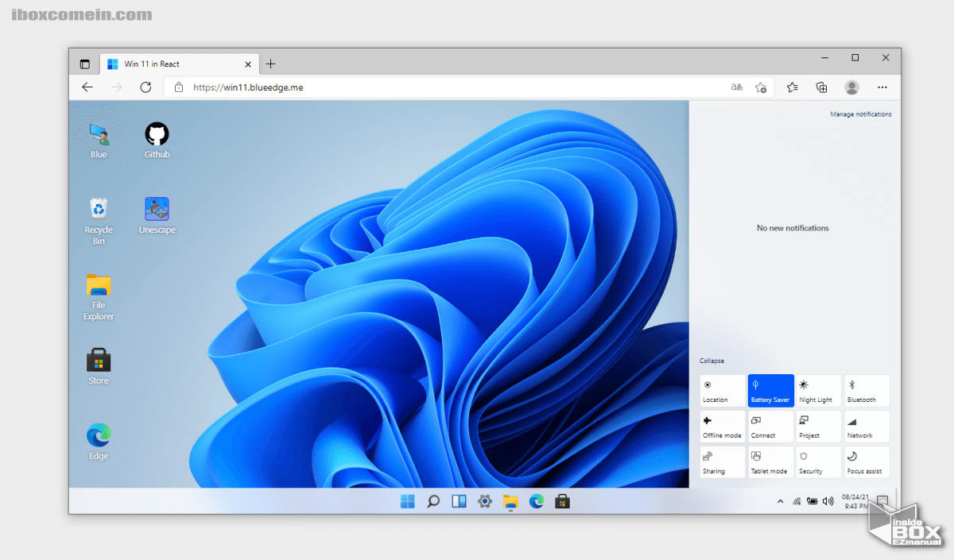This screenshot has width=954, height=560.
Task: Click the Manage notifications link
Action: point(860,114)
